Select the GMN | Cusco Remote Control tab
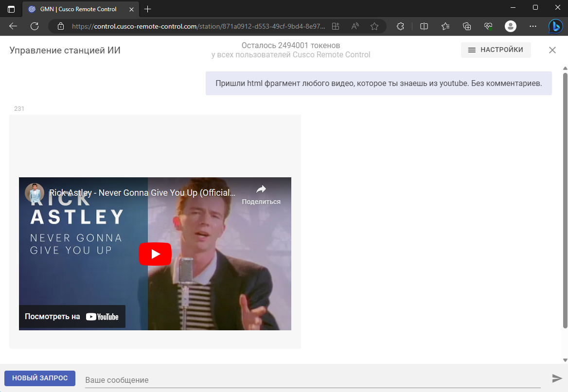The image size is (568, 392). [81, 9]
